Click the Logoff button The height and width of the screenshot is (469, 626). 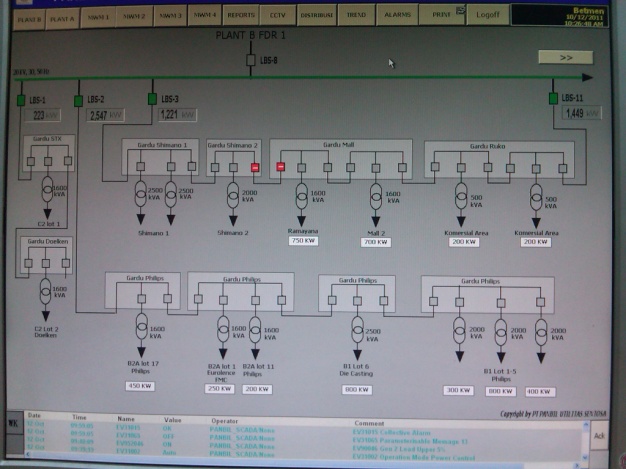(x=487, y=14)
